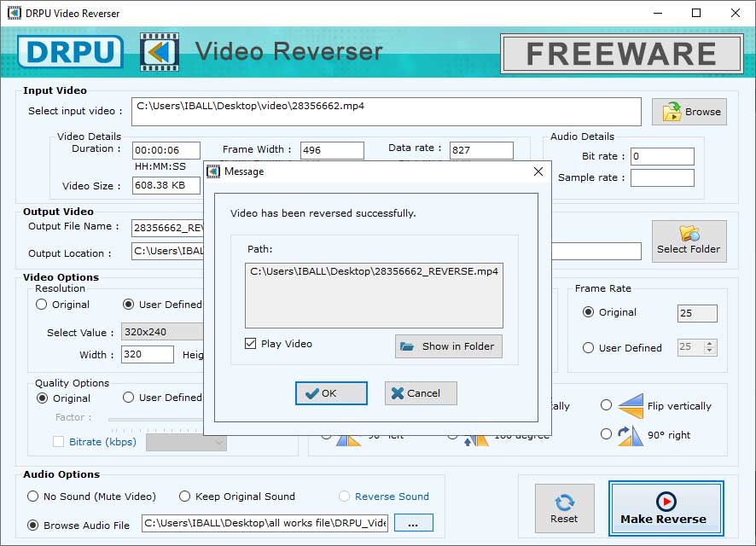Cancel the Message dialog

coord(421,393)
